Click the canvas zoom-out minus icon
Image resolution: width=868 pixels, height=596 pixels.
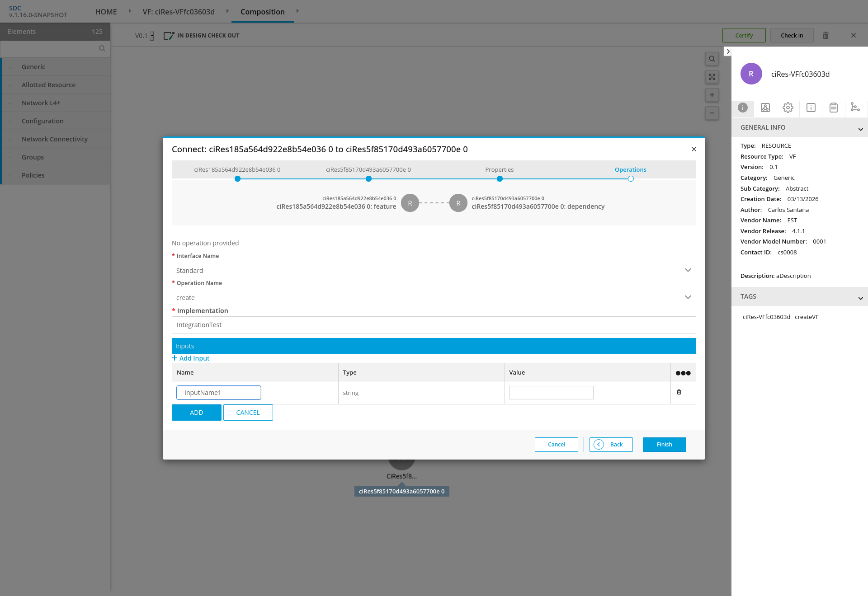[712, 113]
